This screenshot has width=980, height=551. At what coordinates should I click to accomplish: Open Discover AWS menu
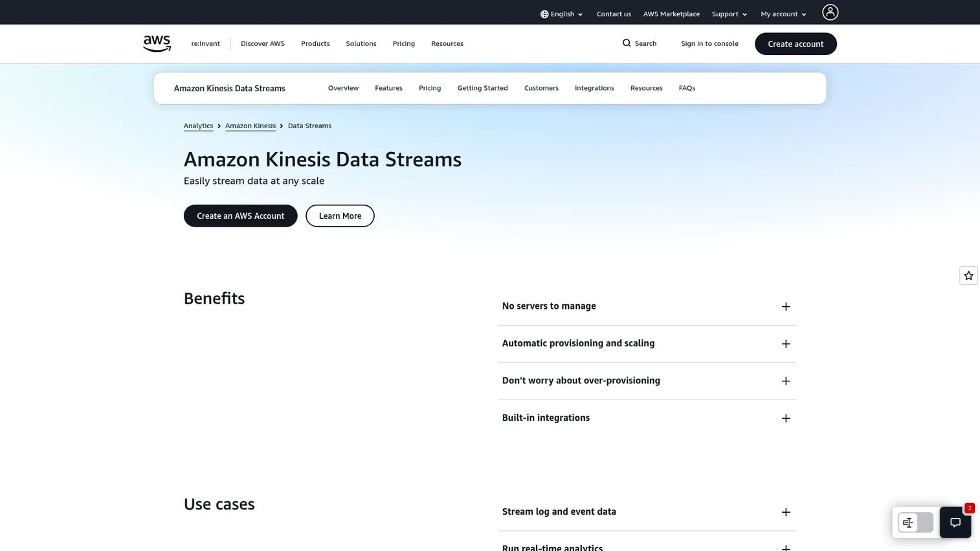pos(263,44)
